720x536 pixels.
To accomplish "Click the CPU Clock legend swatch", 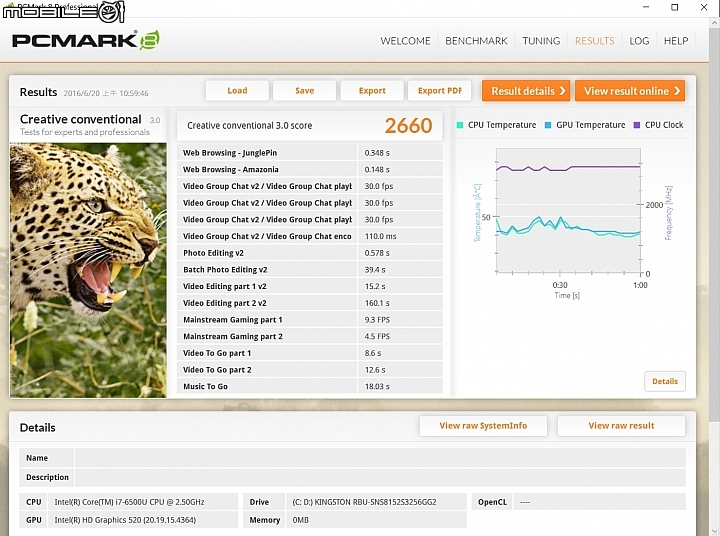I will coord(636,125).
